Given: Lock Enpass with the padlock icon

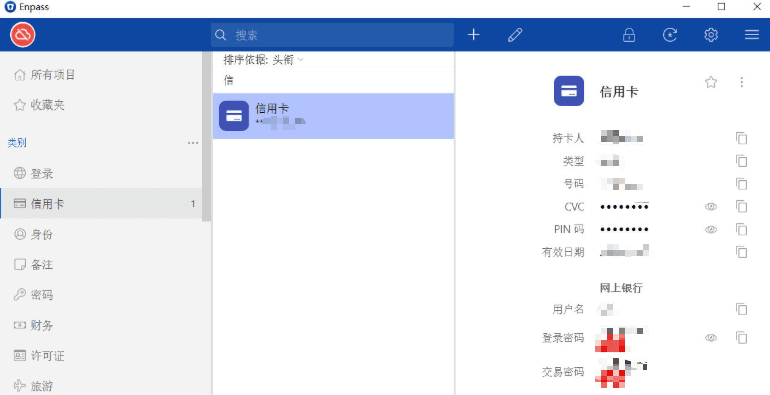Looking at the screenshot, I should click(x=629, y=35).
